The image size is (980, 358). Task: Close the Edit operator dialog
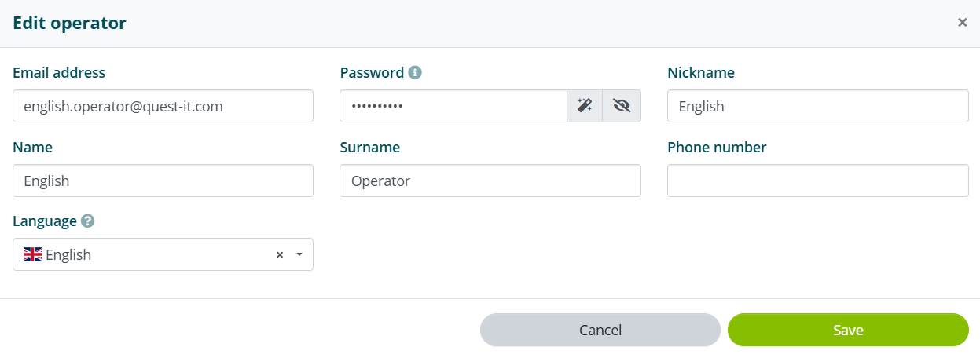tap(962, 23)
